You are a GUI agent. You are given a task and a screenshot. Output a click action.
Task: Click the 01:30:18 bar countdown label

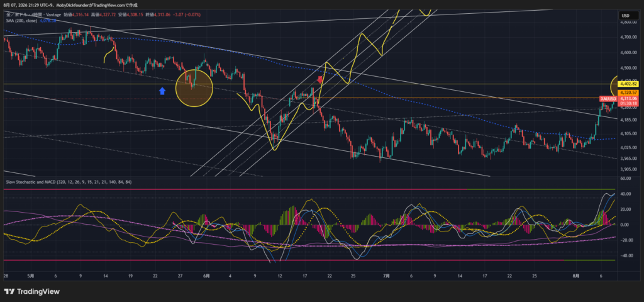click(x=628, y=104)
